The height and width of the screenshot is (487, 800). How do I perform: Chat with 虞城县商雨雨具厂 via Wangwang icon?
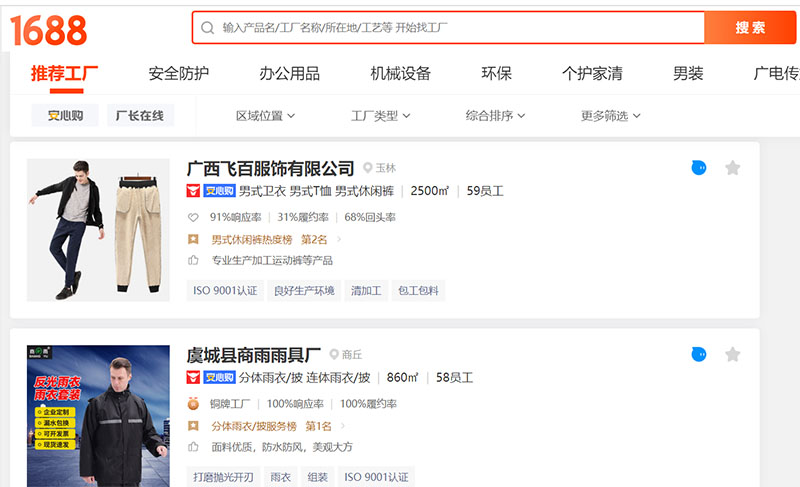698,354
